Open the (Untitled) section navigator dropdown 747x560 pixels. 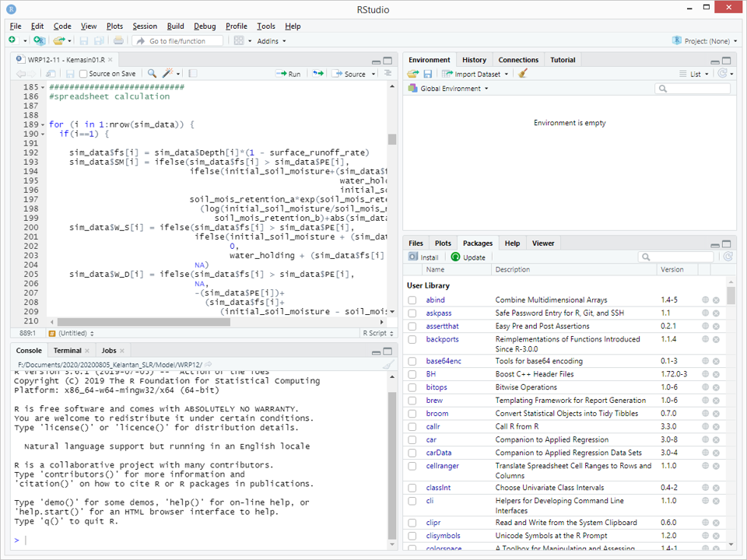[x=72, y=334]
